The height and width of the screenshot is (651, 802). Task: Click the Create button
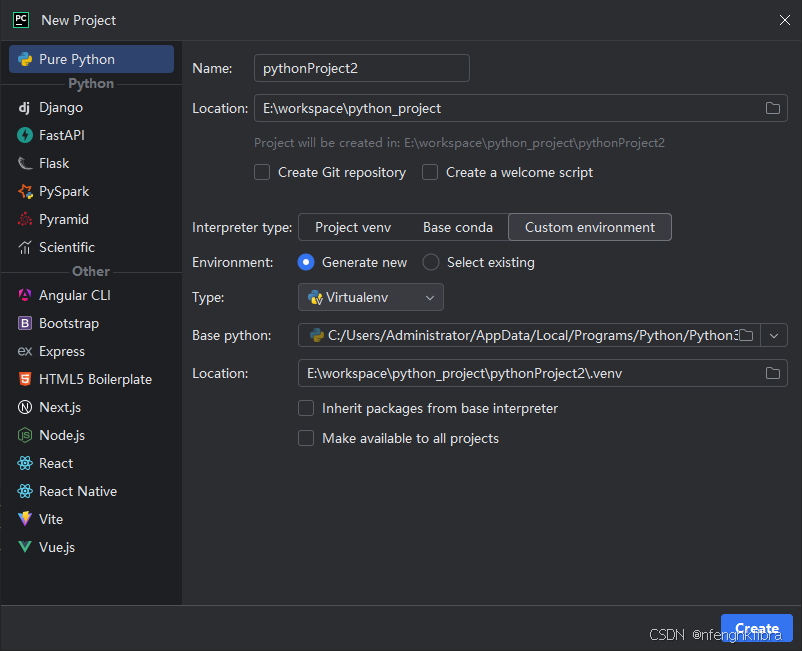coord(756,628)
